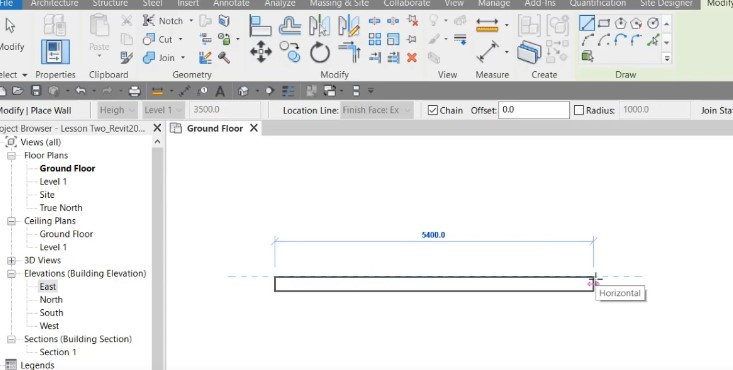
Task: Enable the Radius checkbox
Action: [579, 110]
